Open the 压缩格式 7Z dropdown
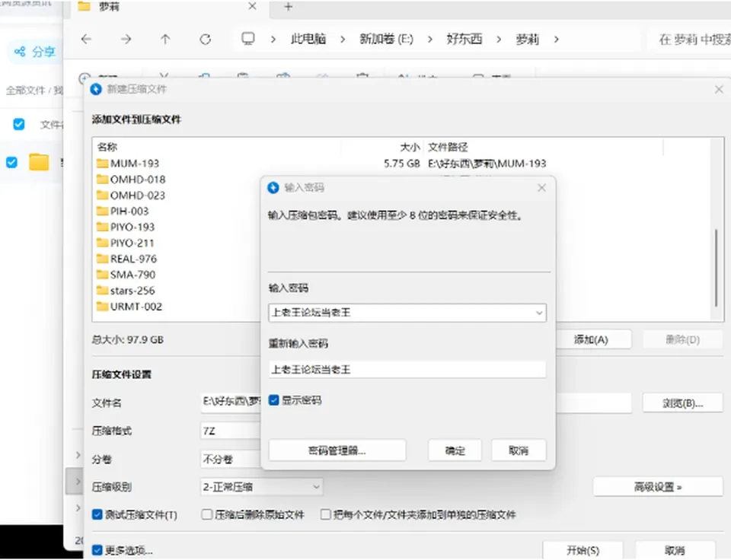 (231, 431)
